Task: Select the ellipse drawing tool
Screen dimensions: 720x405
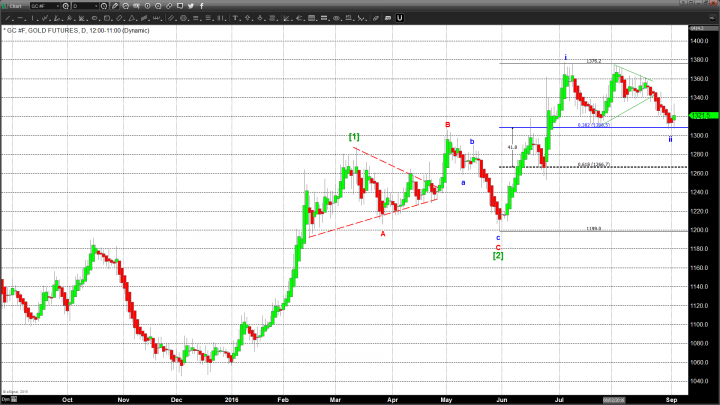Action: (94, 18)
